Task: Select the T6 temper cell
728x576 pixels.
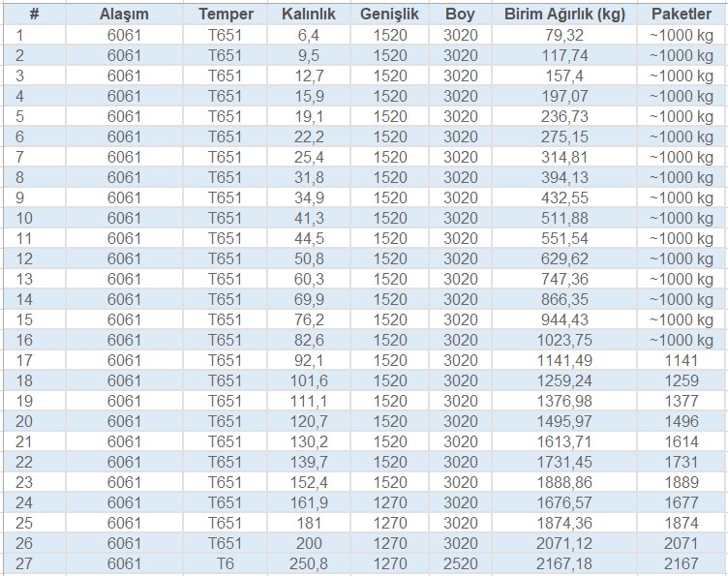Action: click(226, 563)
